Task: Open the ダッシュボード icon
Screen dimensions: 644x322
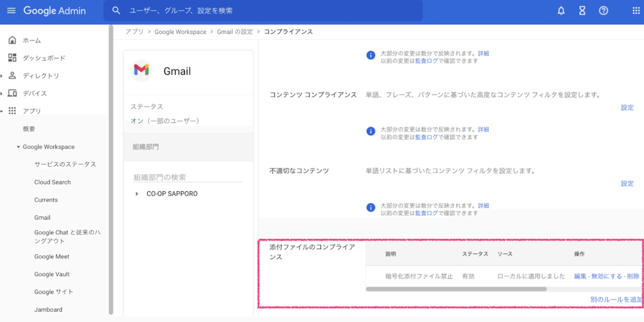Action: click(x=11, y=57)
